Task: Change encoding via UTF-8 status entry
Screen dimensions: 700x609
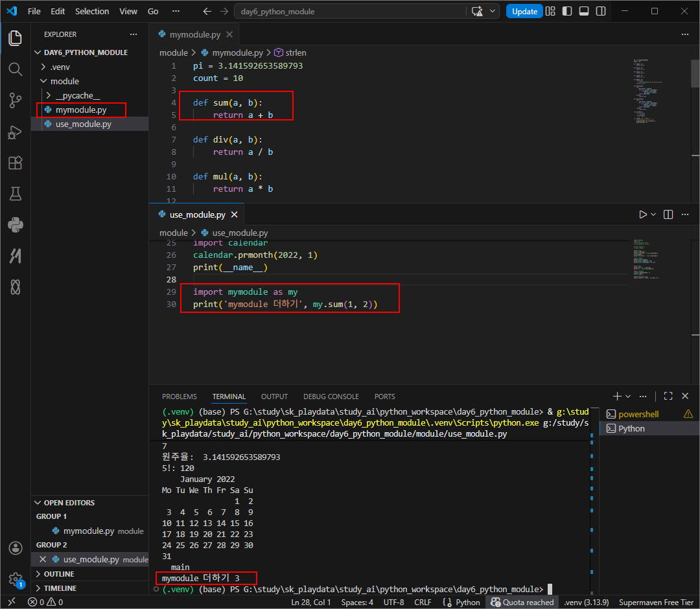Action: [393, 602]
